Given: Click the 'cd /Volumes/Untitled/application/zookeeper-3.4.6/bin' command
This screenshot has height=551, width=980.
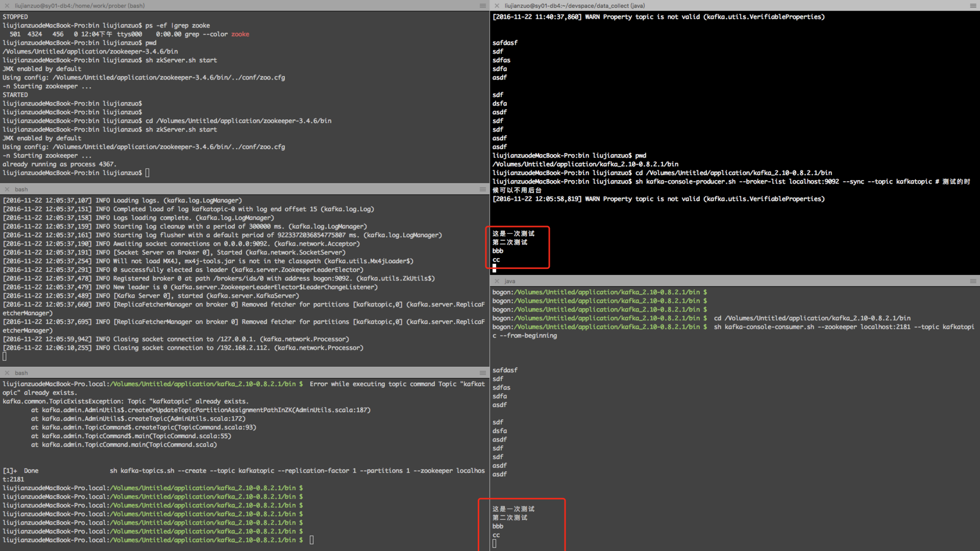Looking at the screenshot, I should click(238, 121).
